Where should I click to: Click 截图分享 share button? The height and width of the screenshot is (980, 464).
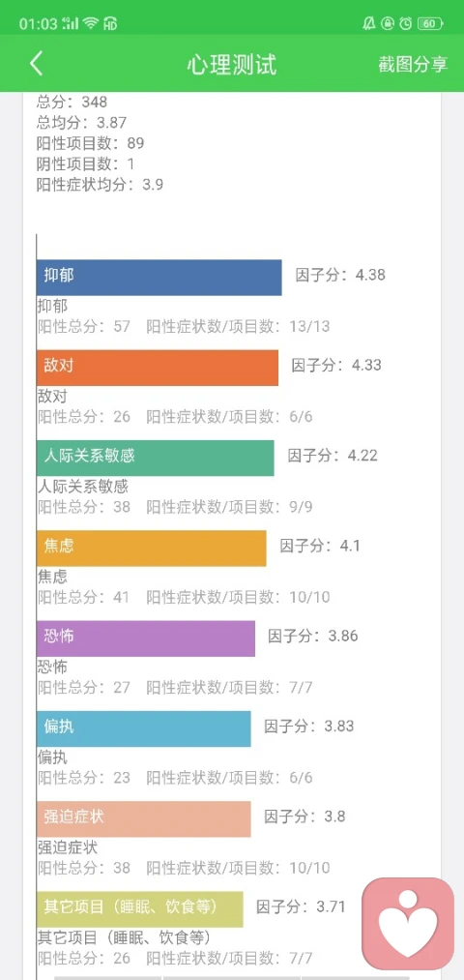coord(413,65)
